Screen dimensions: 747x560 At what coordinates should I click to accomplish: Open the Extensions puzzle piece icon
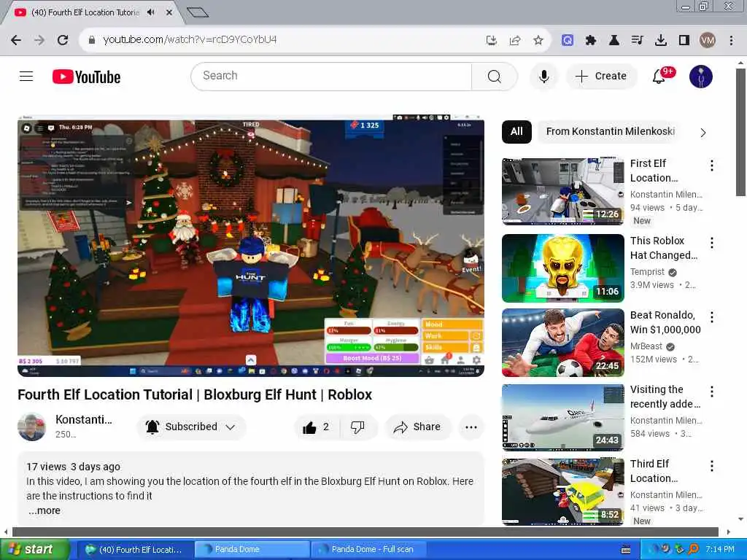[591, 41]
